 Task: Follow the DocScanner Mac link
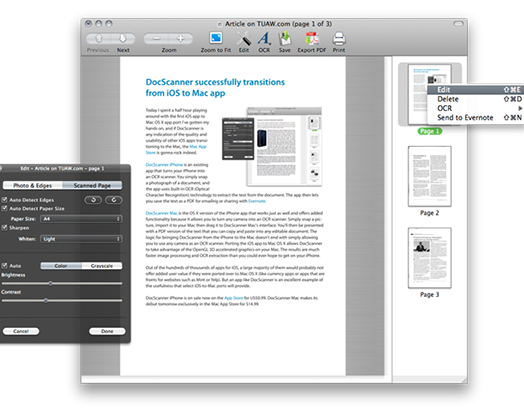pos(161,213)
